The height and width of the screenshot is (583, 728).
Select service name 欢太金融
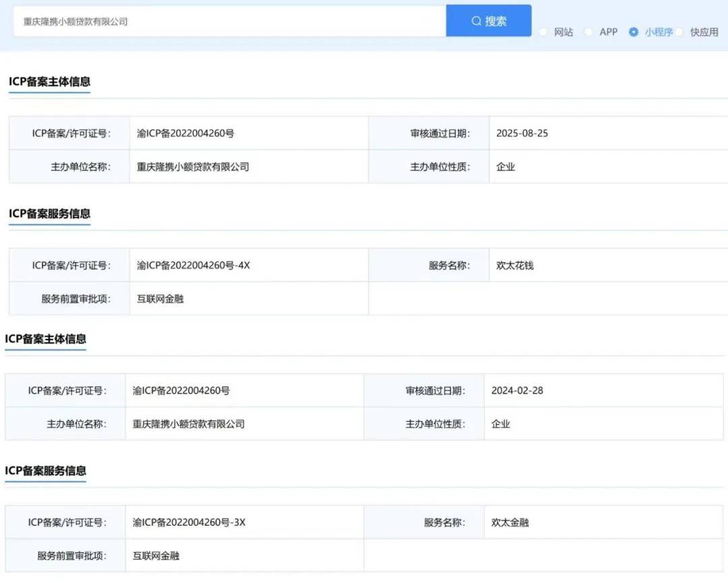[510, 522]
